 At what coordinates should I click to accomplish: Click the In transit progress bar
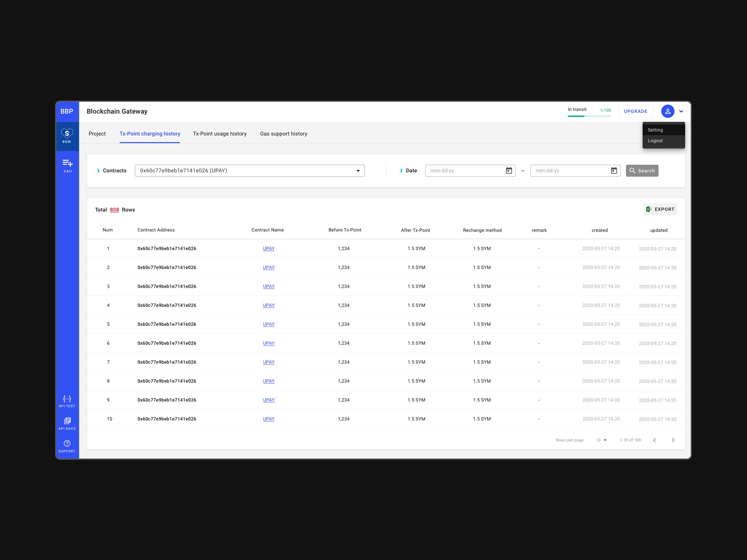[x=589, y=116]
